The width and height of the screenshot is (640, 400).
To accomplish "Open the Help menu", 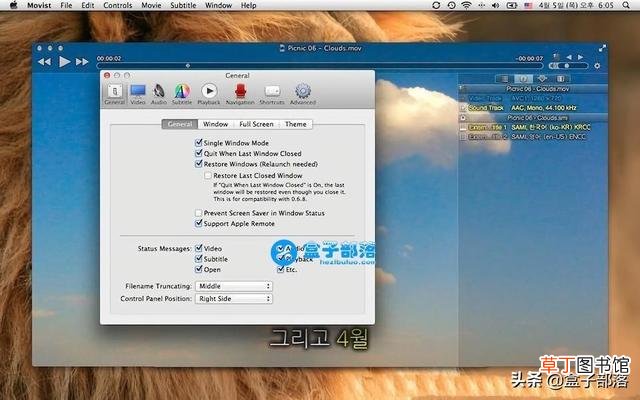I will click(x=249, y=5).
